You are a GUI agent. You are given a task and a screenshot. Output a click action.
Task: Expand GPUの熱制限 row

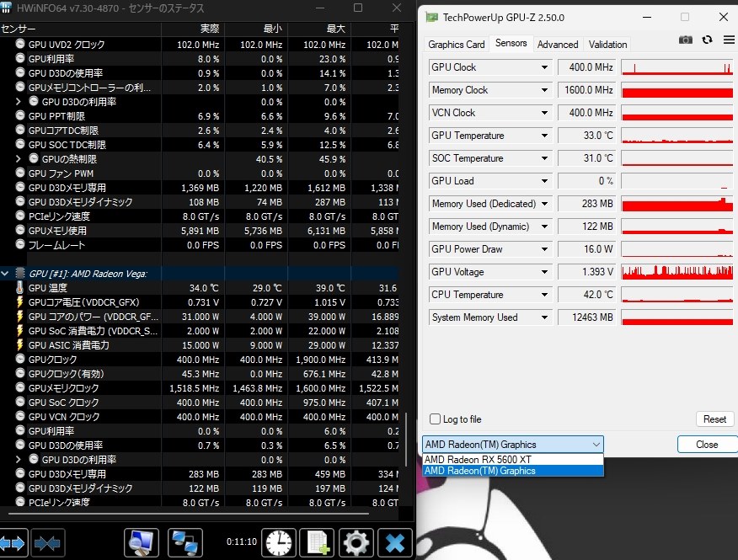pyautogui.click(x=18, y=159)
